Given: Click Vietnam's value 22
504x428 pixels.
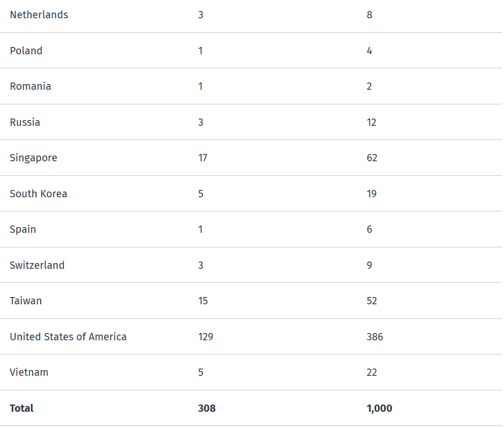Looking at the screenshot, I should click(371, 372).
